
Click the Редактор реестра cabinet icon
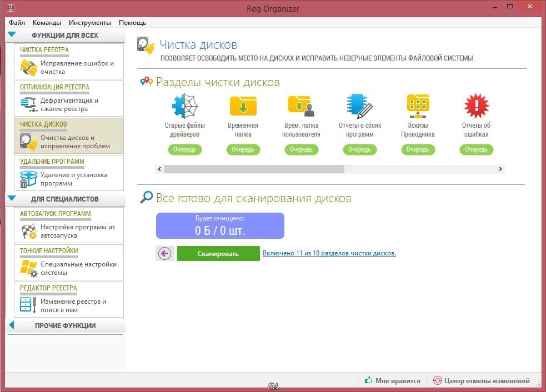click(28, 305)
